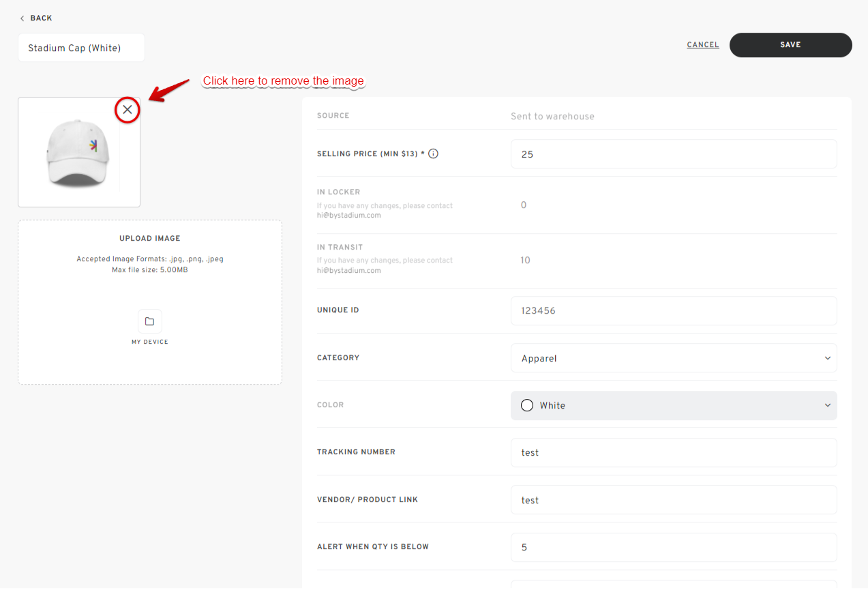This screenshot has width=868, height=590.
Task: Click the Color dropdown chevron
Action: (x=827, y=405)
